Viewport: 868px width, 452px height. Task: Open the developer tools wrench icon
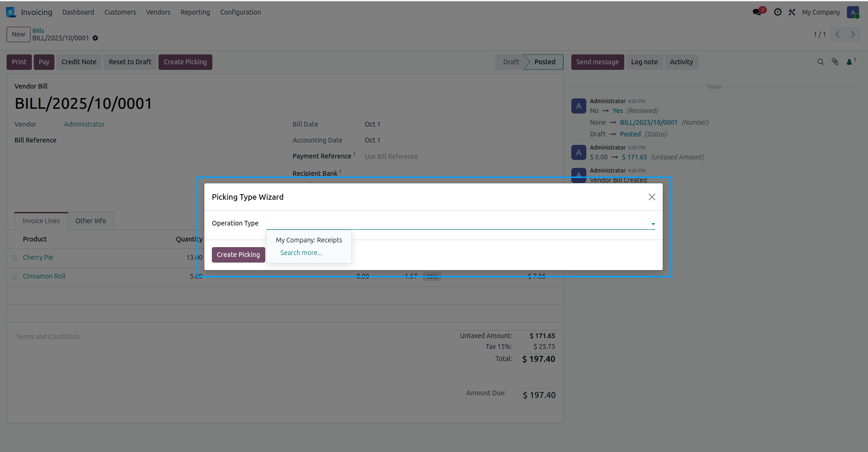[792, 12]
